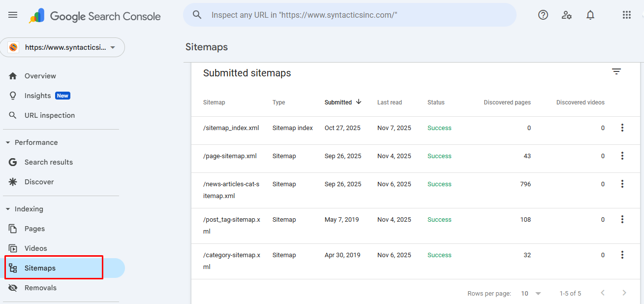The image size is (644, 304).
Task: Click the Oct 27, 2025 submitted date
Action: [x=342, y=128]
